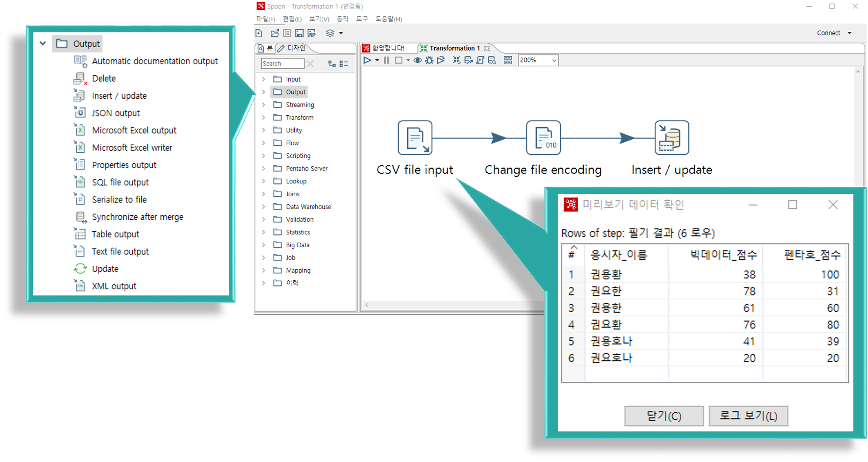Verify the transformation with the check icon

point(456,60)
